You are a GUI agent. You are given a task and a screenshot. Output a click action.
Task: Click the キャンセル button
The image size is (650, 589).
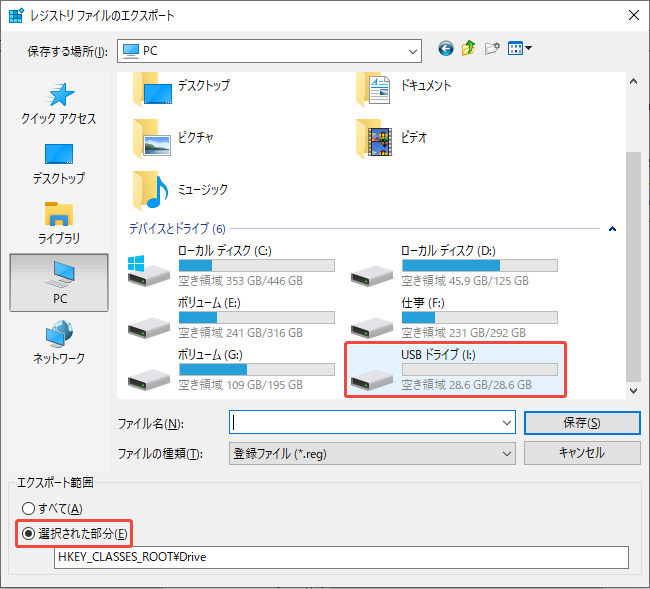(x=582, y=453)
